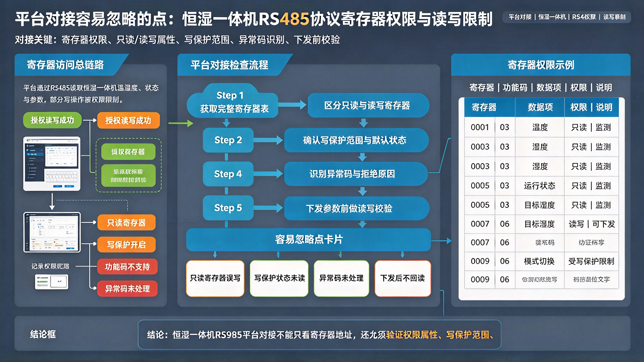644x362 pixels.
Task: Select the 读写｜可下发 permission cell
Action: tap(592, 224)
